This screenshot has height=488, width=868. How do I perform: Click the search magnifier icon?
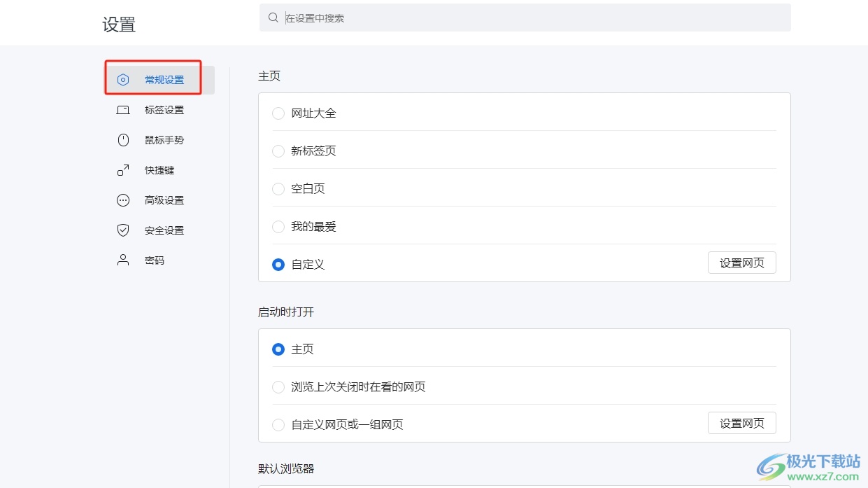pyautogui.click(x=273, y=18)
